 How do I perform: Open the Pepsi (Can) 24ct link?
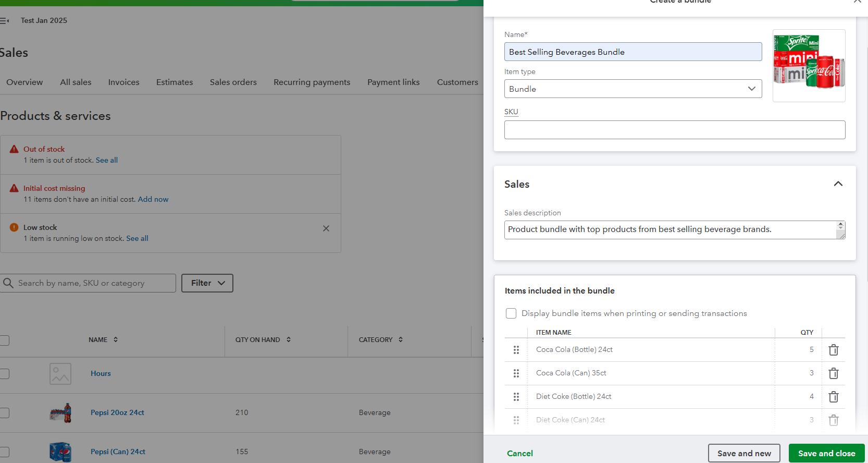(118, 452)
